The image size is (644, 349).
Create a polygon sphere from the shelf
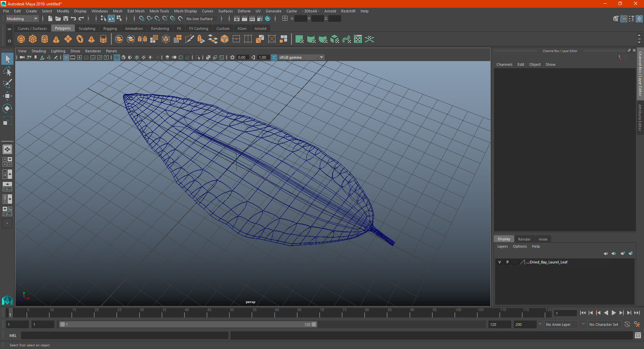21,39
